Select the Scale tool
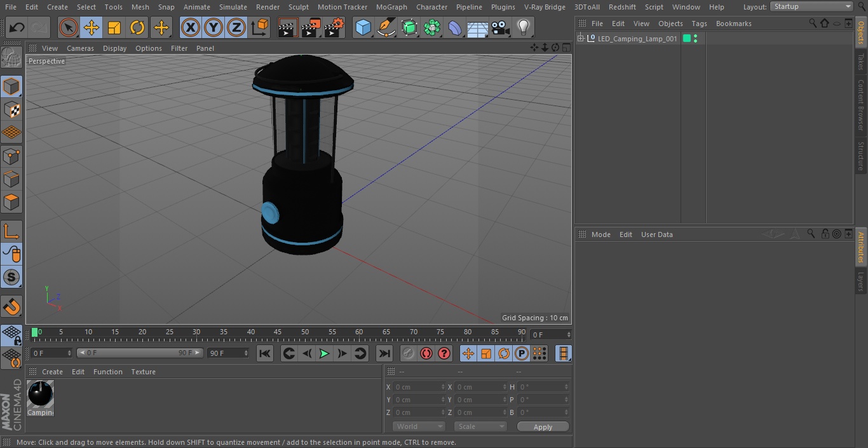 (x=114, y=27)
